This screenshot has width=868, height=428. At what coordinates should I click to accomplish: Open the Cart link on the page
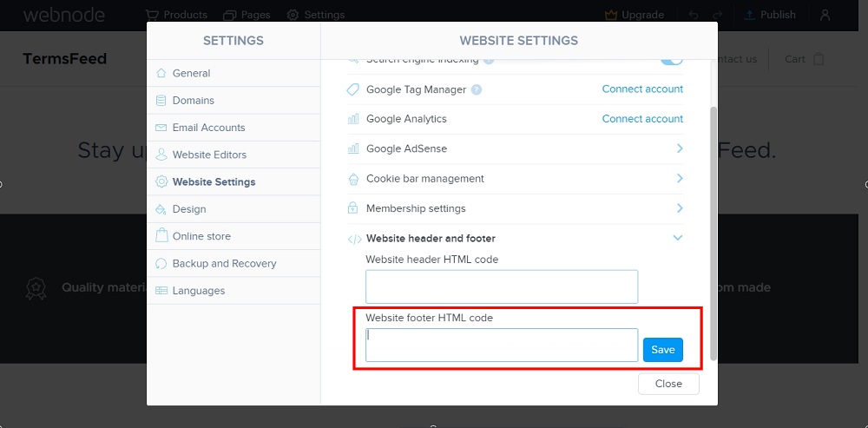[805, 59]
